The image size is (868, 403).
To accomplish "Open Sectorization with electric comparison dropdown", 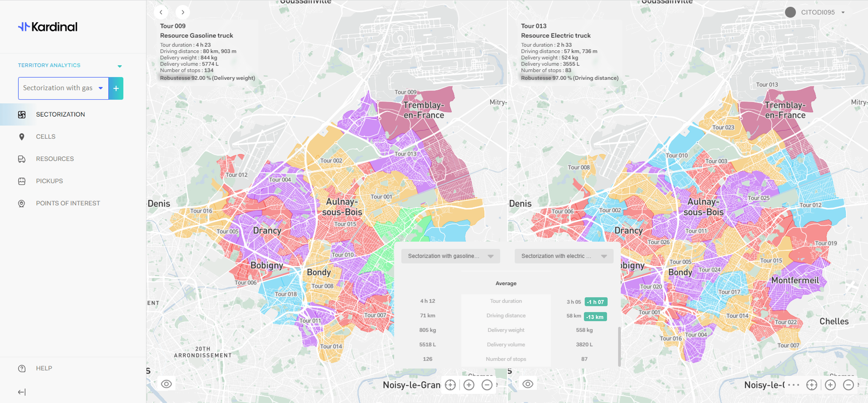I will tap(564, 256).
